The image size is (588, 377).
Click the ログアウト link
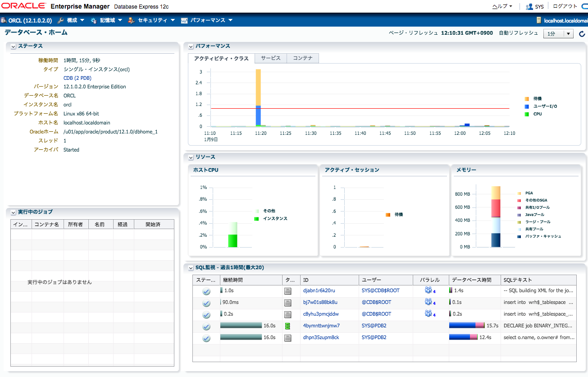tap(565, 6)
